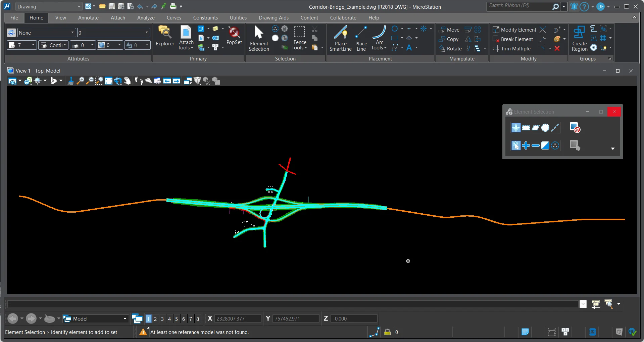Screen dimensions: 644x342
Task: Click the PopSet icon
Action: click(234, 36)
